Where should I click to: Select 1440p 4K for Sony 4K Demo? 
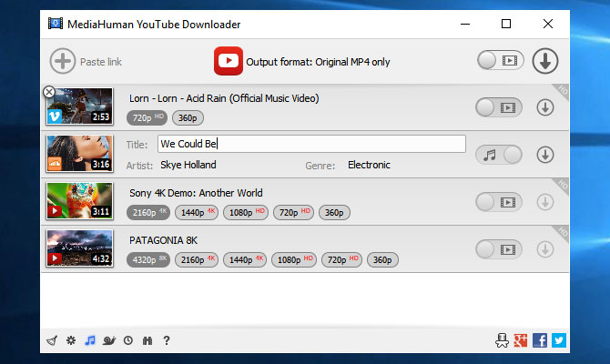(197, 213)
